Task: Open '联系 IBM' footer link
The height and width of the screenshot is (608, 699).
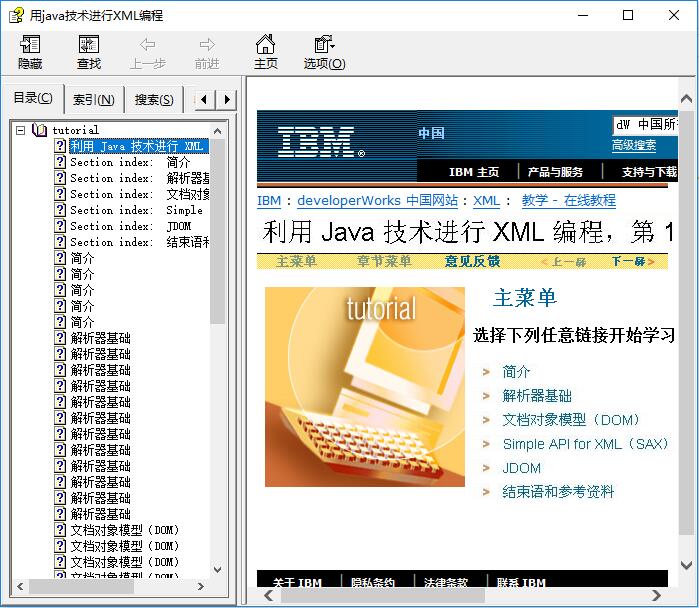Action: pyautogui.click(x=521, y=582)
